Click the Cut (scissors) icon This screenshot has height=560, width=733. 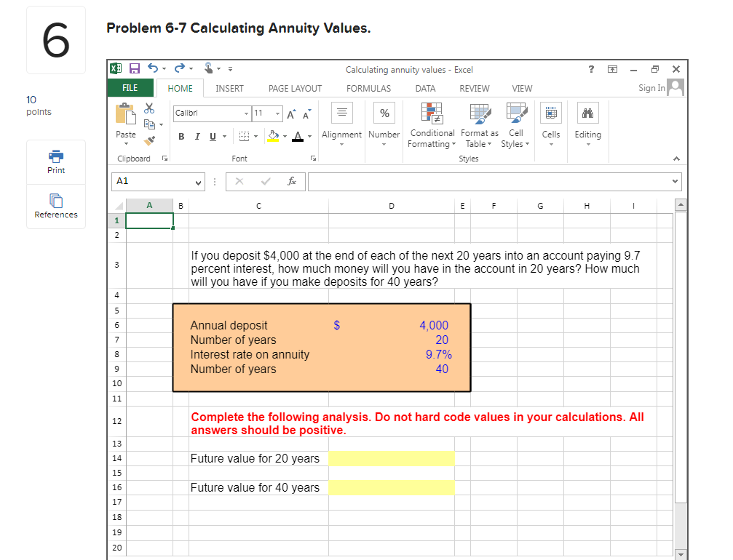tap(149, 108)
